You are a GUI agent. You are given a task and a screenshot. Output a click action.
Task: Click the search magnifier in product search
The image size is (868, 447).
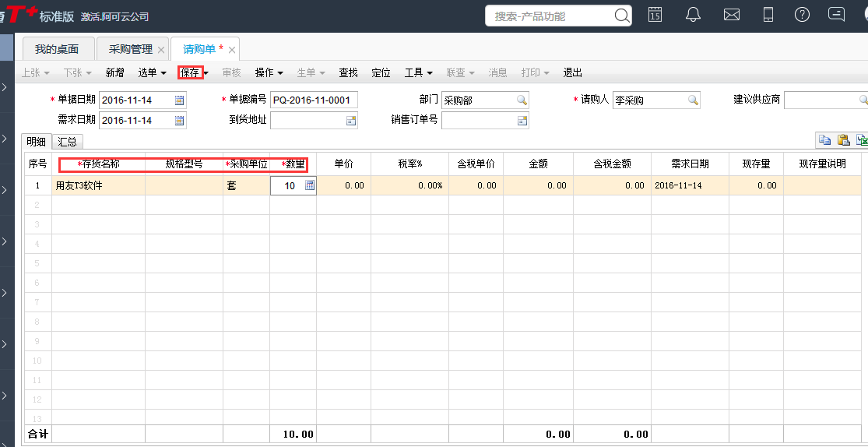tap(622, 16)
